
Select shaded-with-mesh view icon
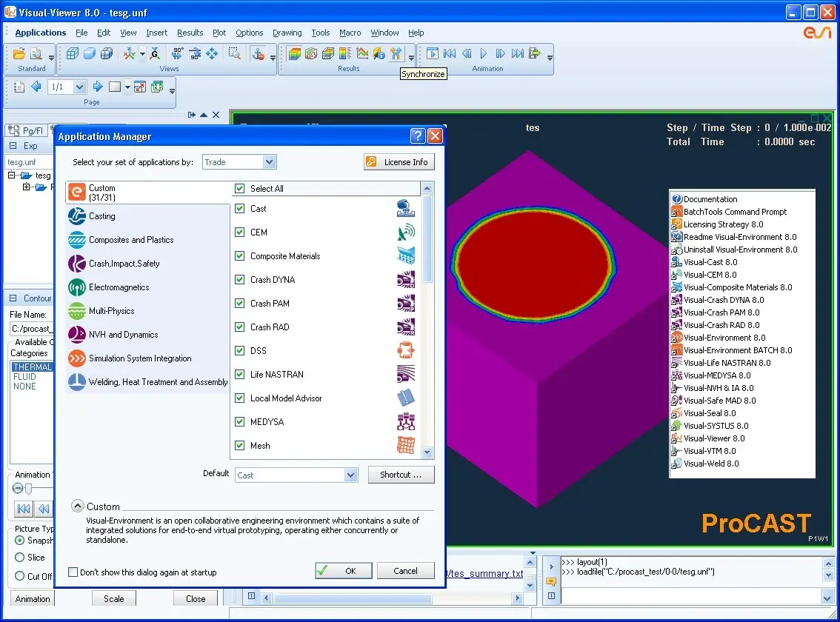(x=107, y=53)
